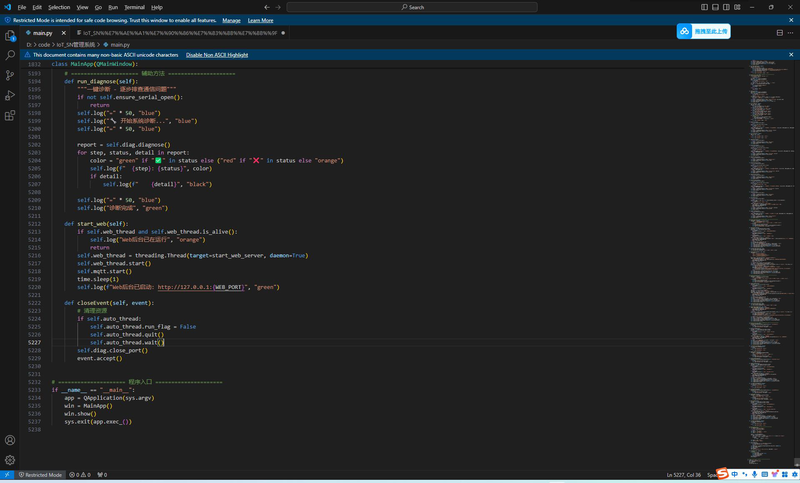Image resolution: width=800 pixels, height=483 pixels.
Task: Open the Search view in activity bar
Action: click(x=10, y=55)
